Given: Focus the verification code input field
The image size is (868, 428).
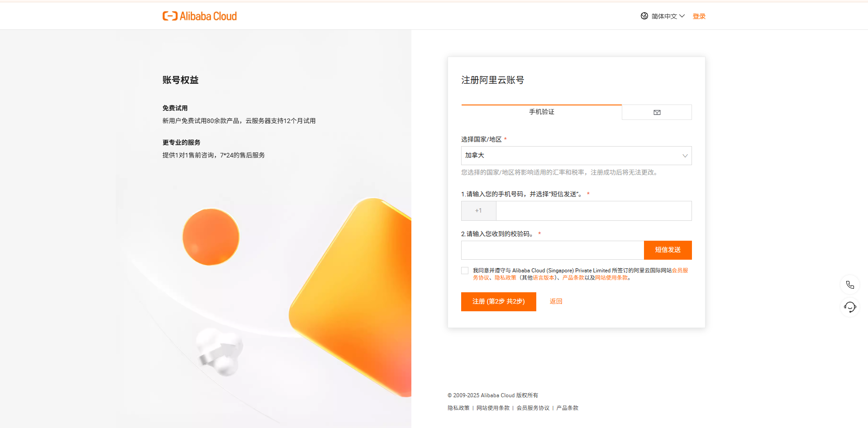Looking at the screenshot, I should [553, 250].
